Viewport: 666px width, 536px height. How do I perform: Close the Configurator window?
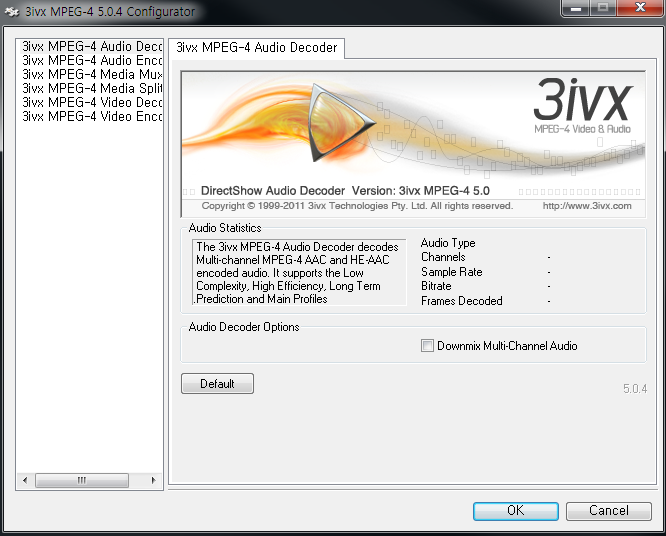(x=640, y=8)
